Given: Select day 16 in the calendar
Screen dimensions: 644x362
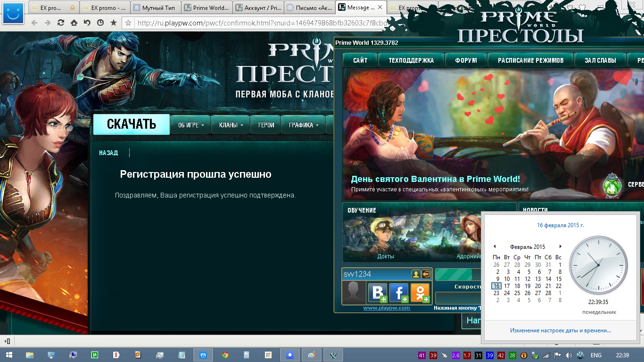Looking at the screenshot, I should [496, 286].
